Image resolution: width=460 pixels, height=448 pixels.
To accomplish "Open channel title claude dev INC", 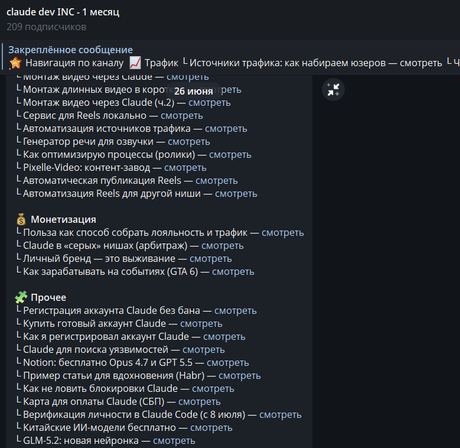I will coord(63,12).
